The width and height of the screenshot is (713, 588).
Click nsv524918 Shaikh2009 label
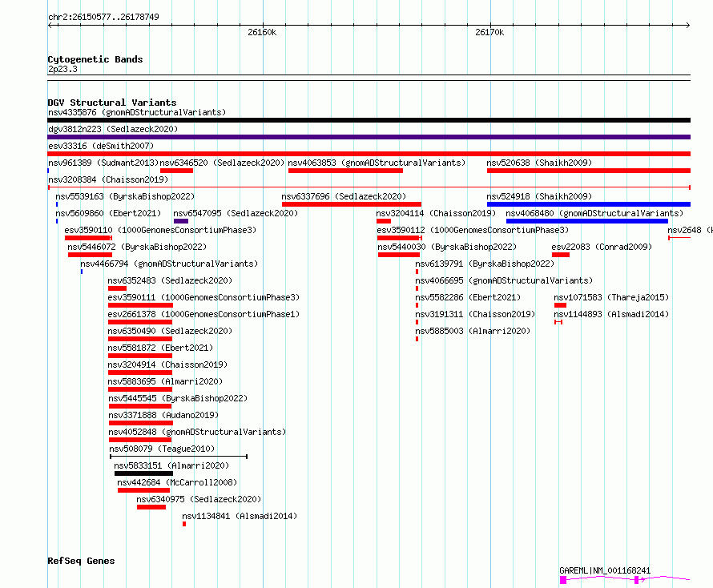click(x=539, y=196)
